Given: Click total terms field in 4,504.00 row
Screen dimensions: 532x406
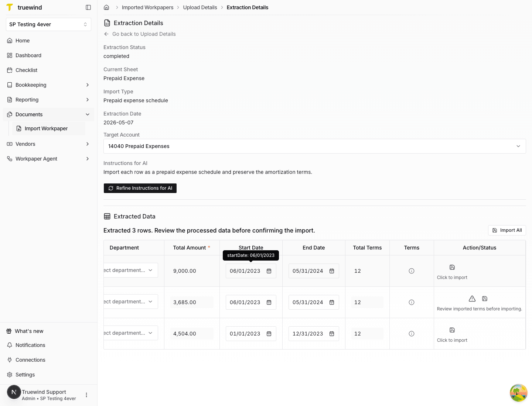Looking at the screenshot, I should tap(367, 334).
